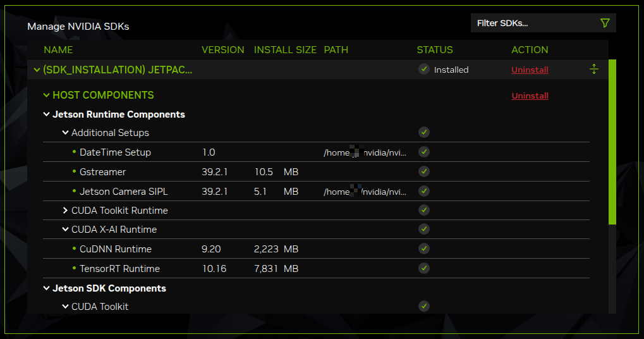Viewport: 644px width, 339px height.
Task: Select the CuDNN Runtime row name
Action: pos(116,249)
